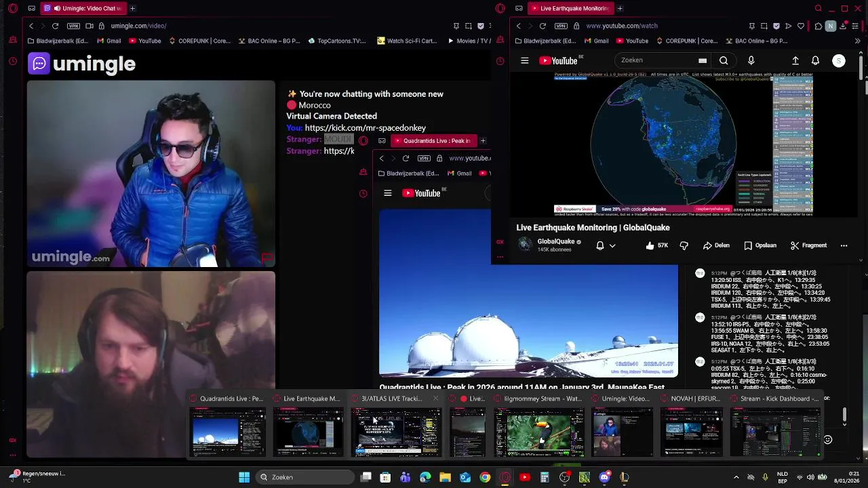Image resolution: width=868 pixels, height=488 pixels.
Task: Open YouTube notifications bell in header
Action: [816, 60]
